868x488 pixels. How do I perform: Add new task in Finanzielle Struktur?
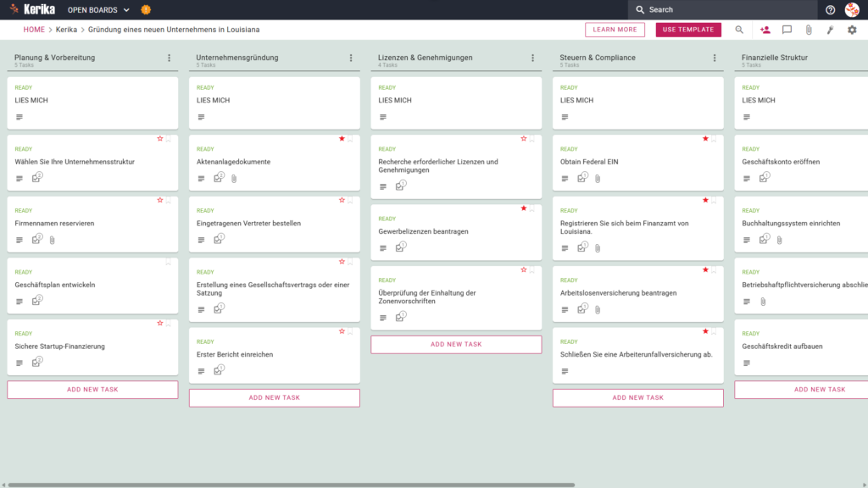[x=801, y=390]
